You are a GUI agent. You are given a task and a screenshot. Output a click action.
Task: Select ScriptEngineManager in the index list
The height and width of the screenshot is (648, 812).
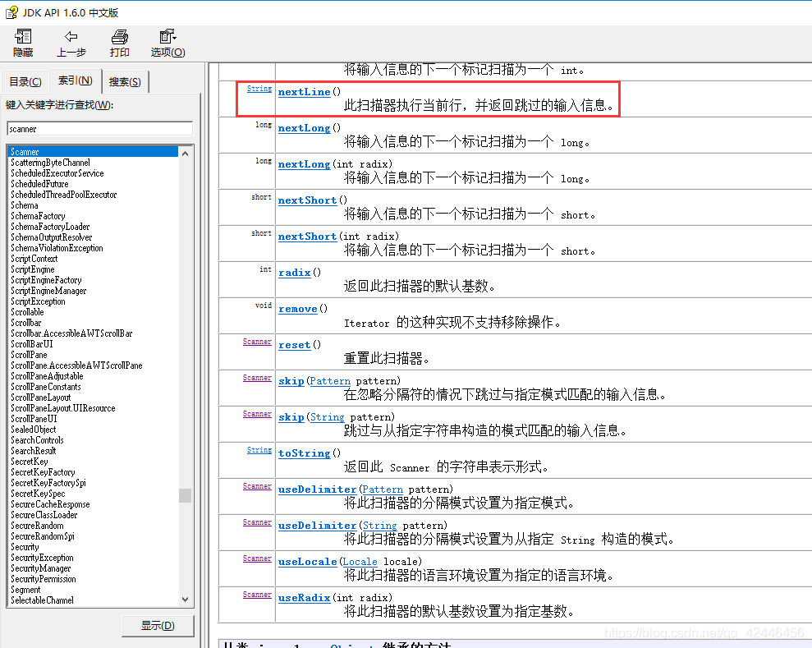click(x=48, y=291)
